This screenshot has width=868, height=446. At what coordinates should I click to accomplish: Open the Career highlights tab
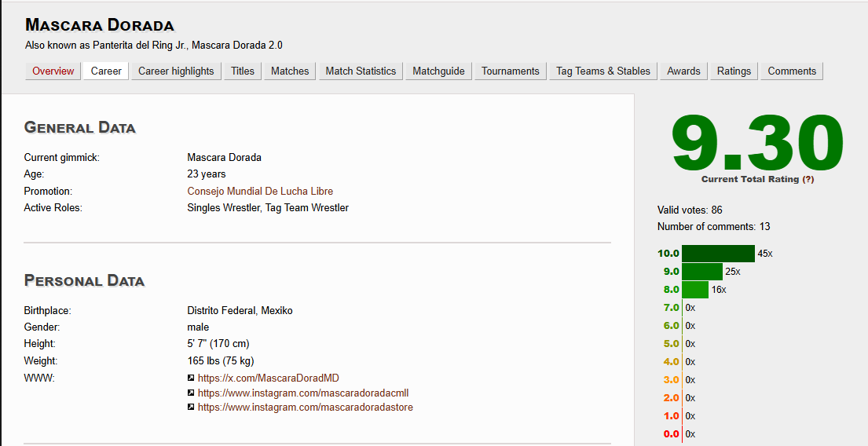pyautogui.click(x=176, y=71)
